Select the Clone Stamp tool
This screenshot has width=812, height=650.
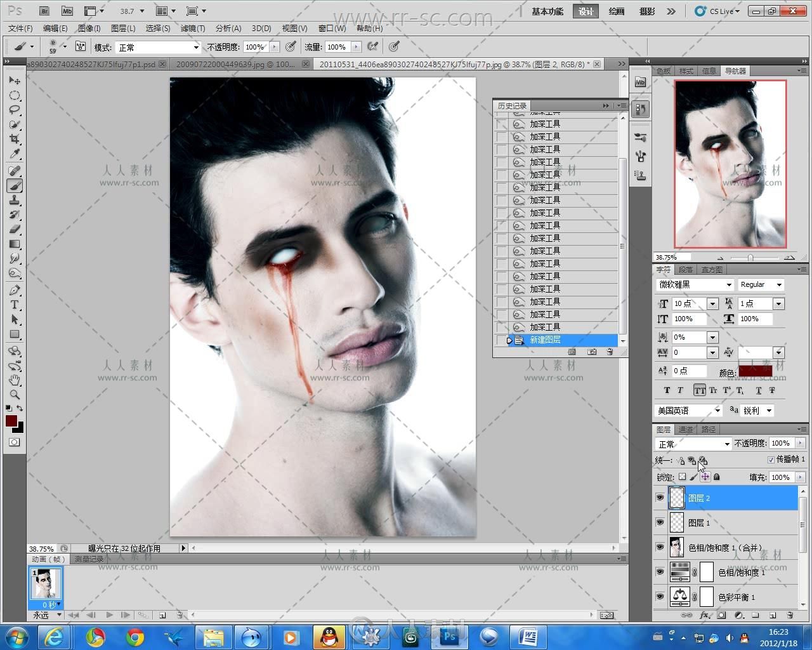15,201
